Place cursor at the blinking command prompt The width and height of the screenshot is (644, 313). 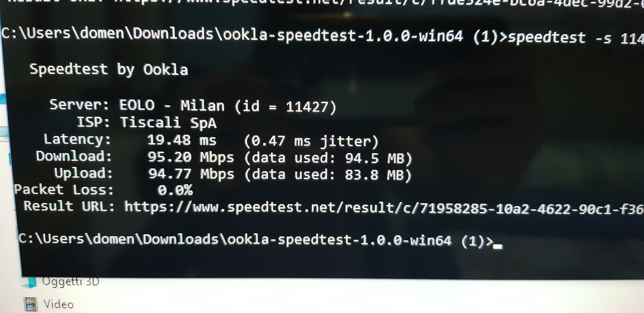(498, 247)
